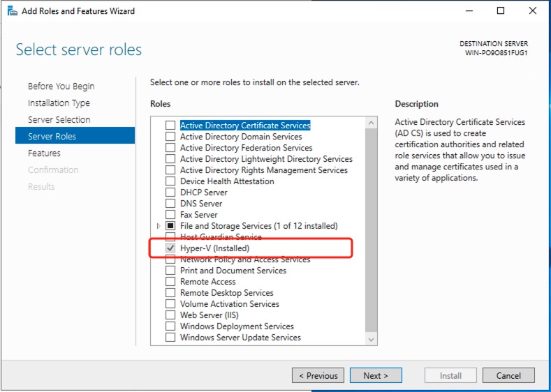Check Device Health Attestation checkbox
Viewport: 551px width, 392px height.
[170, 181]
